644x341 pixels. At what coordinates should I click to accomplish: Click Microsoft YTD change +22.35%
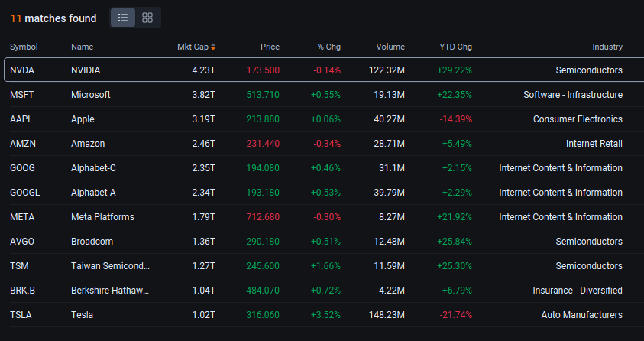coord(455,95)
